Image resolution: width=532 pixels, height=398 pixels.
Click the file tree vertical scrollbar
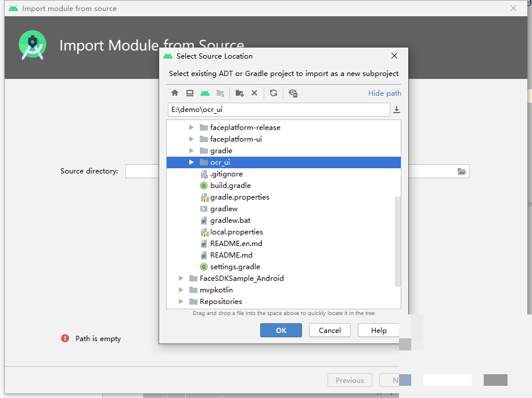click(x=398, y=241)
